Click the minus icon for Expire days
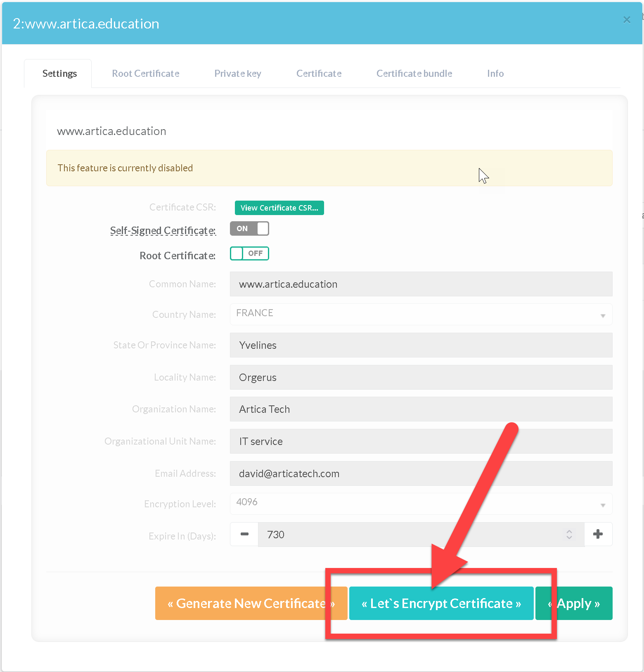This screenshot has width=644, height=672. click(244, 535)
